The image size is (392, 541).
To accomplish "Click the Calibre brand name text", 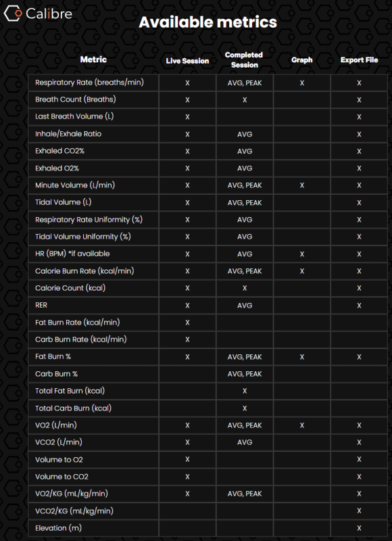I will [49, 14].
